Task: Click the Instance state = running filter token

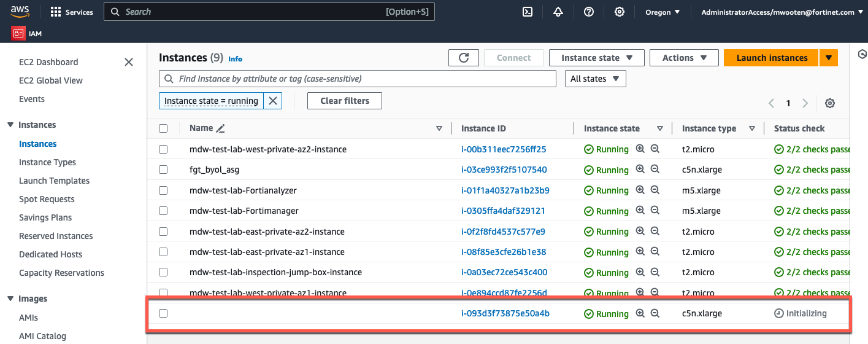Action: coord(212,101)
